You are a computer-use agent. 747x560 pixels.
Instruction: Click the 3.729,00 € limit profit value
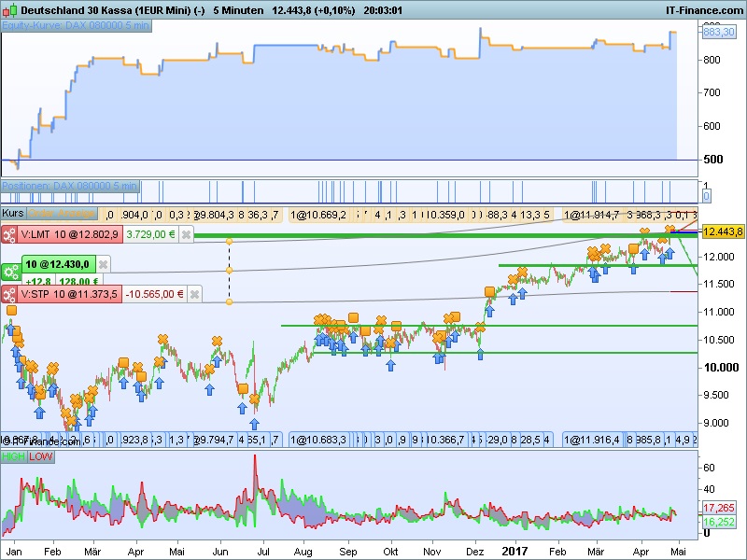click(x=150, y=234)
